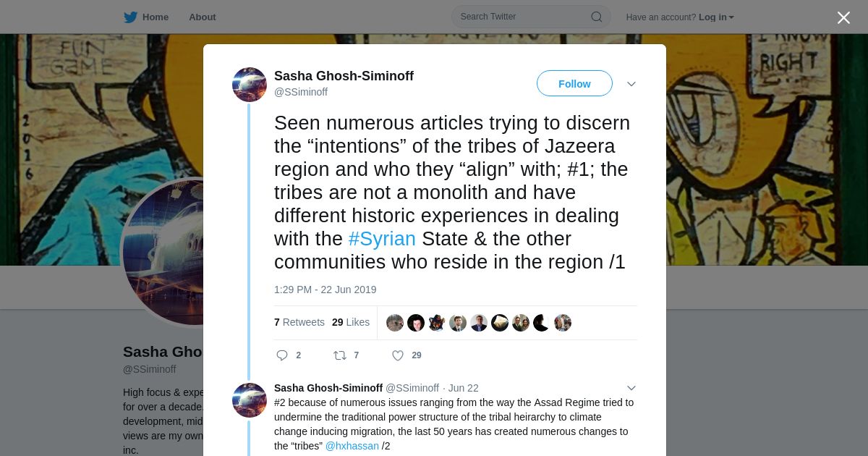Expand the main tweet options chevron
868x456 pixels.
(631, 84)
